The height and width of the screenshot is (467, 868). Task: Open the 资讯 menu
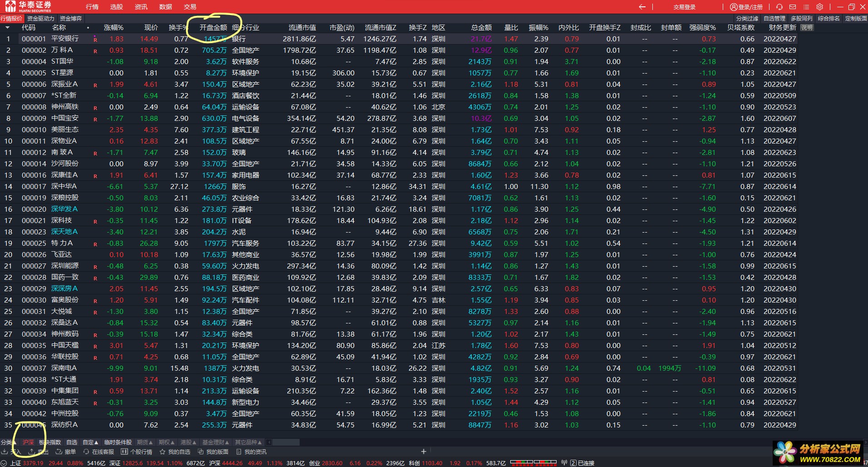tap(141, 7)
